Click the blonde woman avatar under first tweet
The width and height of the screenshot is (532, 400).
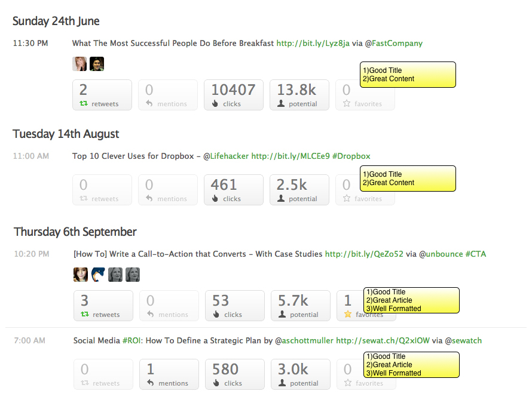pos(80,64)
